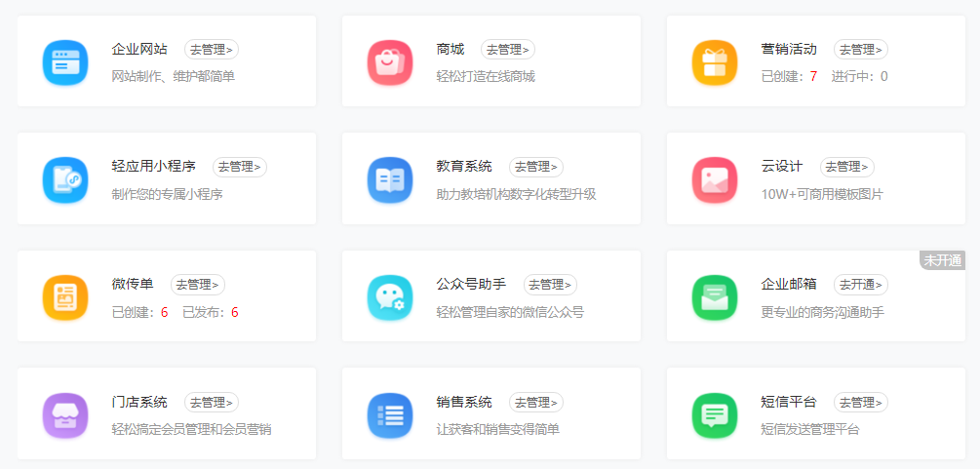Click the 教育系统 title text
Viewport: 980px width, 469px height.
(x=464, y=167)
